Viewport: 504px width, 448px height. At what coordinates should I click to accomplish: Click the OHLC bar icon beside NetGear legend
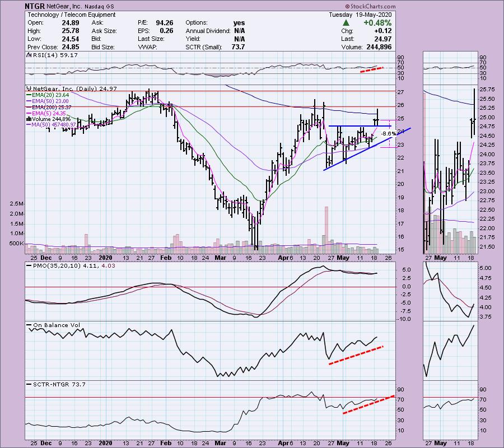tap(29, 88)
